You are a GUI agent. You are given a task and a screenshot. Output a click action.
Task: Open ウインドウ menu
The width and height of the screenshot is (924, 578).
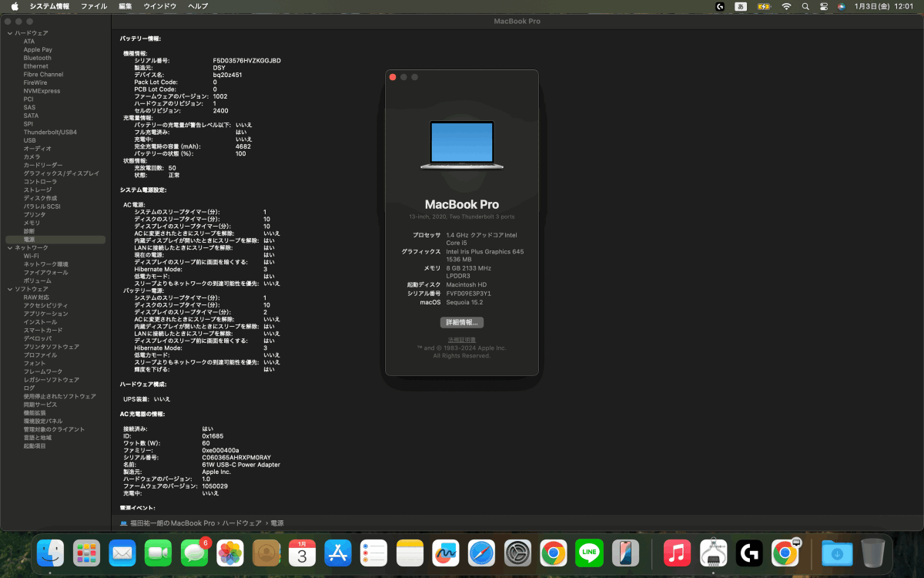tap(160, 6)
